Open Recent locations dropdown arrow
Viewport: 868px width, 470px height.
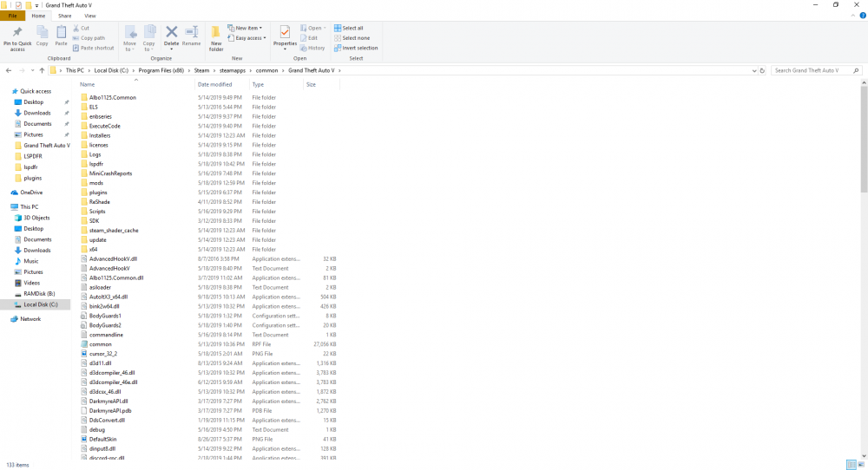tap(33, 71)
